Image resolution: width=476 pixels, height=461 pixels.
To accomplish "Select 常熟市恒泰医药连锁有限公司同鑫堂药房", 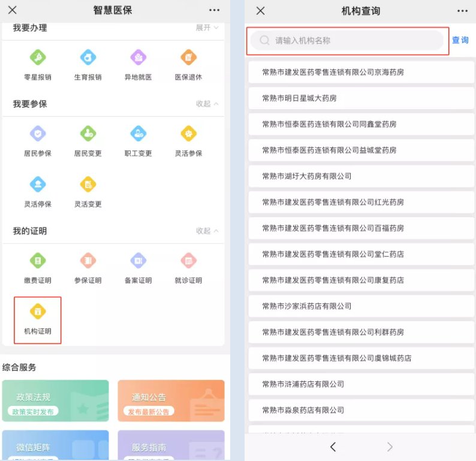I will click(x=361, y=124).
